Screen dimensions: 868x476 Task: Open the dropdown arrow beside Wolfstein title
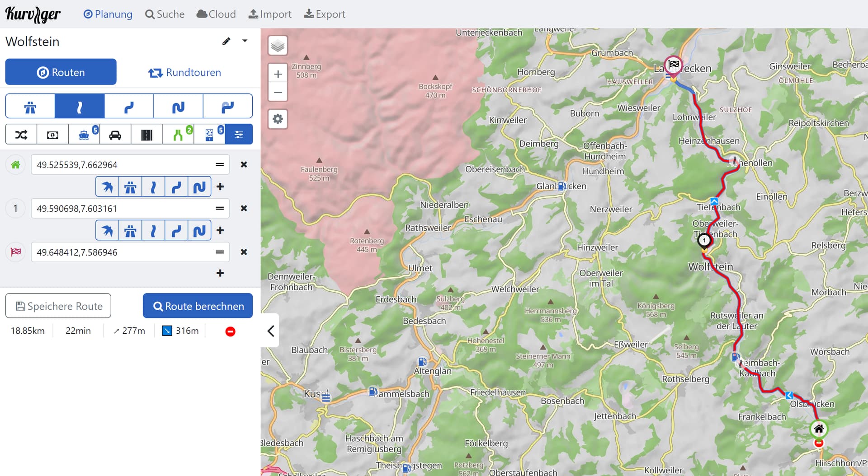coord(245,41)
